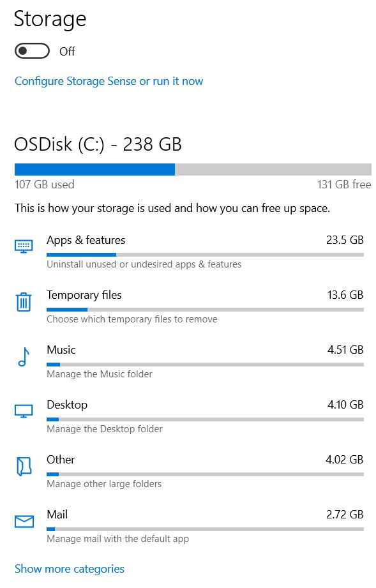This screenshot has width=376, height=588.
Task: Expand Show more categories
Action: click(69, 569)
